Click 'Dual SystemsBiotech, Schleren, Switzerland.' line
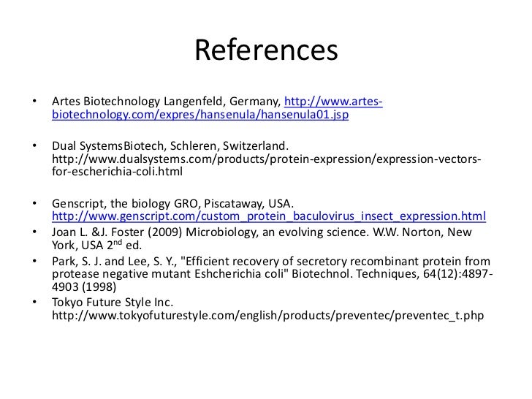Image resolution: width=532 pixels, height=399 pixels. click(x=170, y=146)
